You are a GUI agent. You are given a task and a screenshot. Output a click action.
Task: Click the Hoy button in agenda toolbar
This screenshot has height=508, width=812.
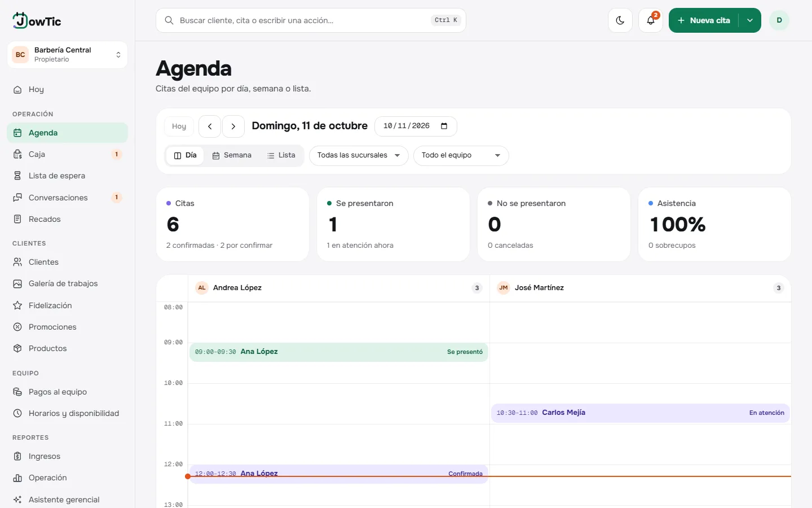coord(179,126)
